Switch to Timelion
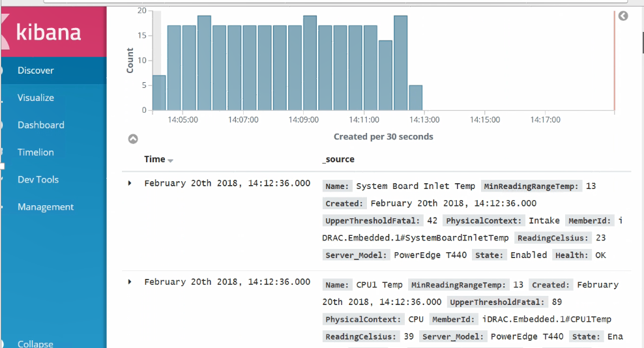The width and height of the screenshot is (644, 348). pos(36,152)
